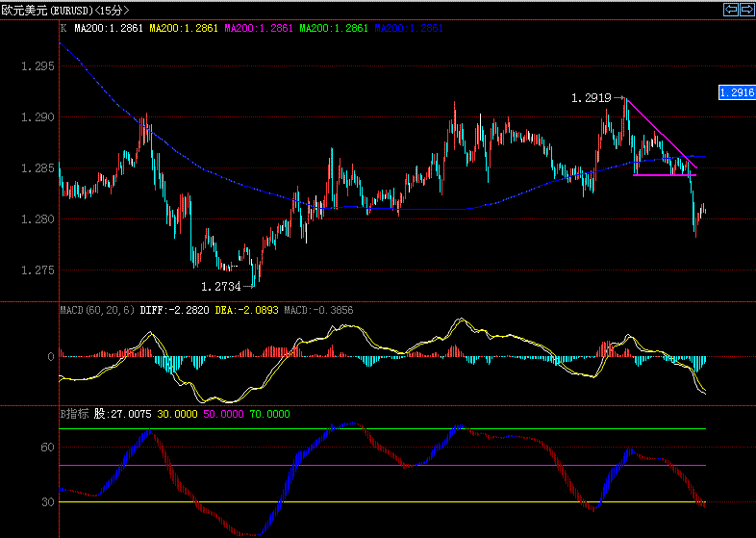
Task: Click the 1.285 price axis label
Action: click(38, 168)
